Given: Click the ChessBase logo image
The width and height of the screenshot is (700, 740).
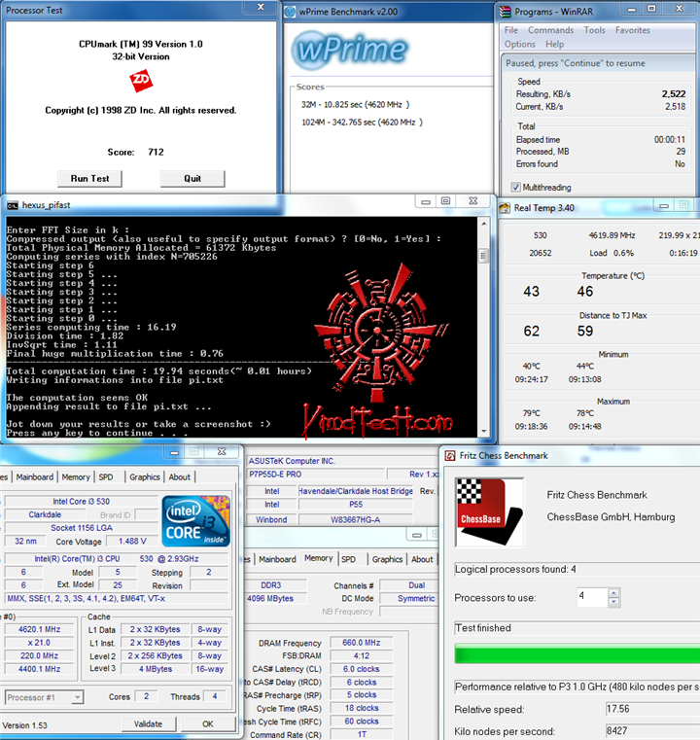Looking at the screenshot, I should (490, 512).
